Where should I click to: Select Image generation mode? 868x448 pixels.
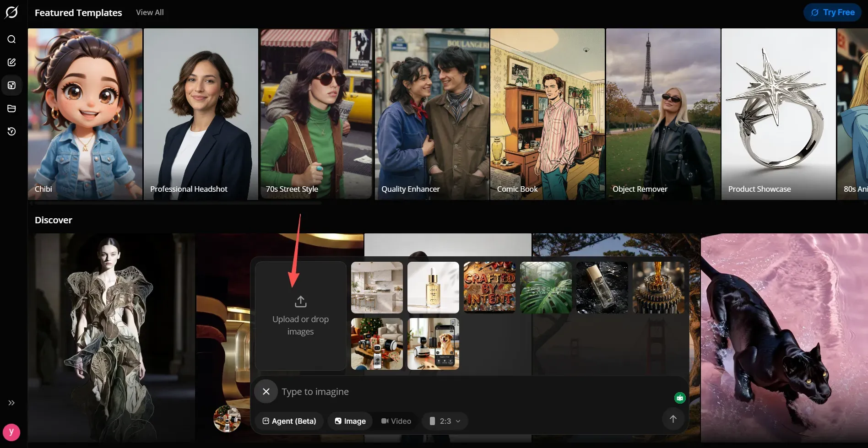[350, 421]
